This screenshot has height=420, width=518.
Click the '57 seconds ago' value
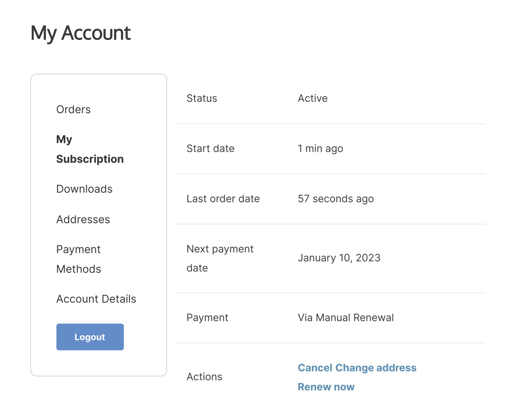(x=335, y=199)
